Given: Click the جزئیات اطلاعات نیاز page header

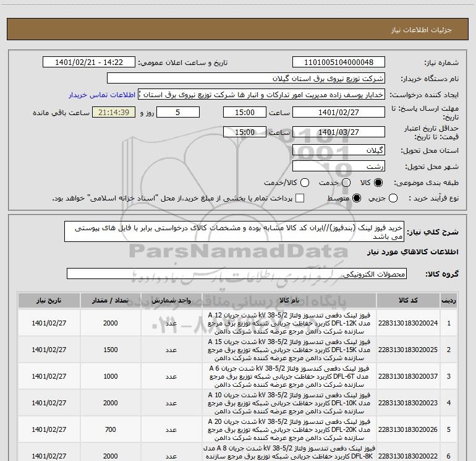Looking at the screenshot, I should click(422, 30).
